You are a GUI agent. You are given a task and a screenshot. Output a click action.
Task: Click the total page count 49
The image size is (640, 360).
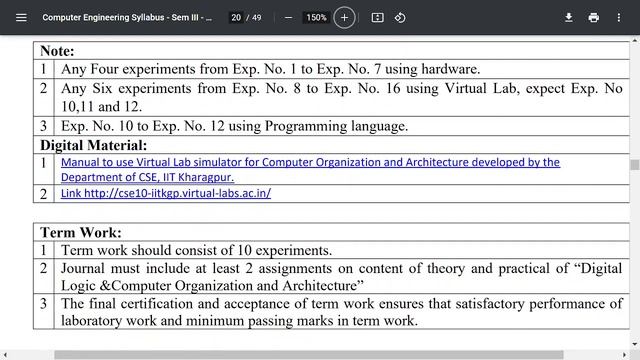click(256, 18)
